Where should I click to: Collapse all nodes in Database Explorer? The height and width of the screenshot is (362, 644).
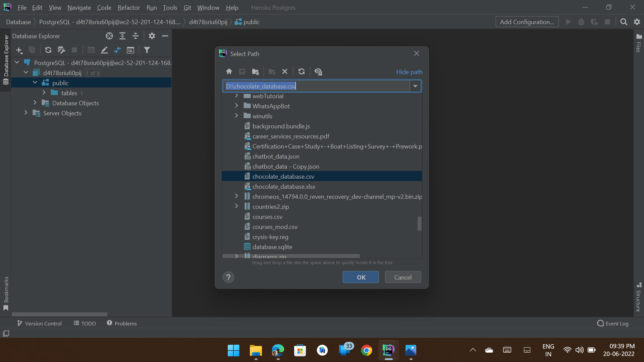click(136, 36)
